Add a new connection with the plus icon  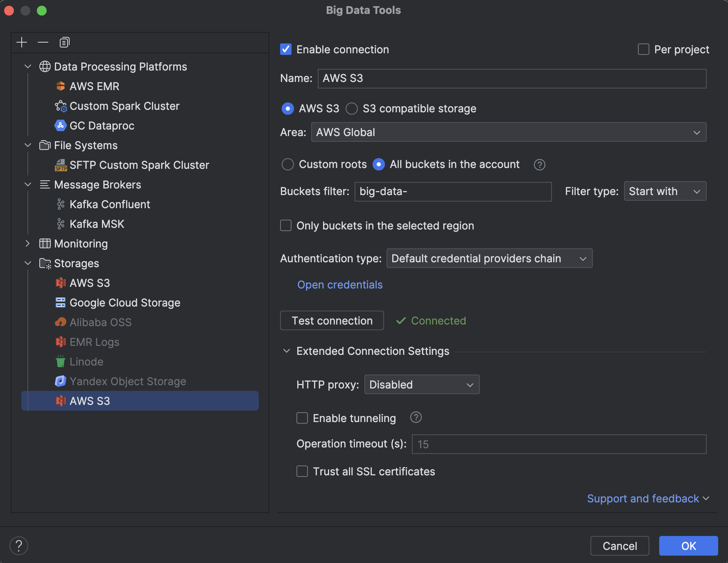(21, 42)
